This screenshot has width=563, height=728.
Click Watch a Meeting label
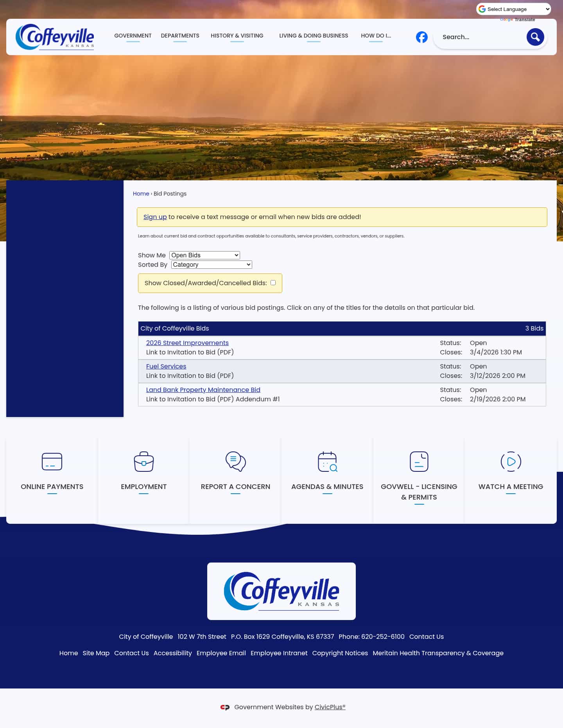[x=511, y=487]
